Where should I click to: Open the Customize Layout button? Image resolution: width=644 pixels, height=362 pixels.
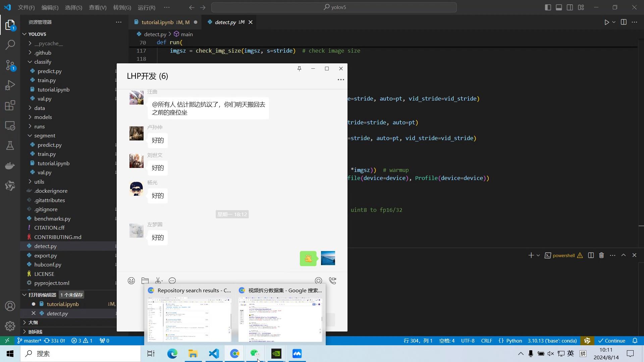pos(581,7)
